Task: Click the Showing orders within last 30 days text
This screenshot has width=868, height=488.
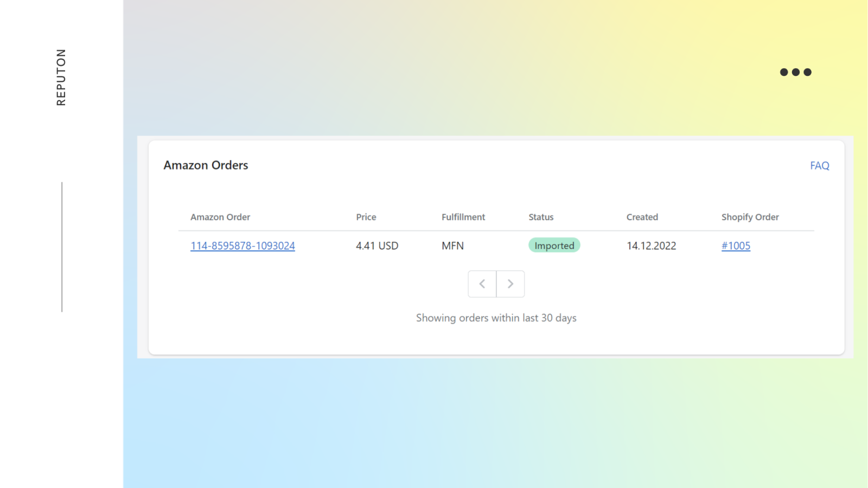Action: pyautogui.click(x=496, y=318)
